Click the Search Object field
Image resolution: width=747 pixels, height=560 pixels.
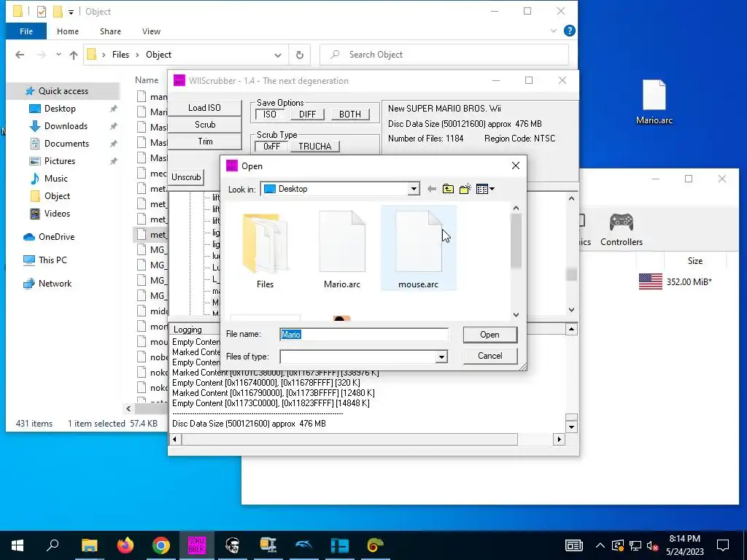(444, 55)
